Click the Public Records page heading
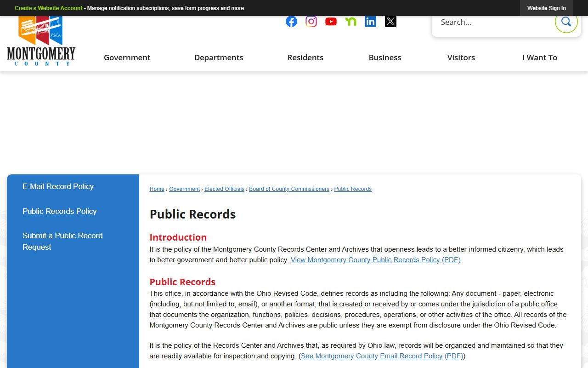Image resolution: width=588 pixels, height=368 pixels. [x=193, y=214]
